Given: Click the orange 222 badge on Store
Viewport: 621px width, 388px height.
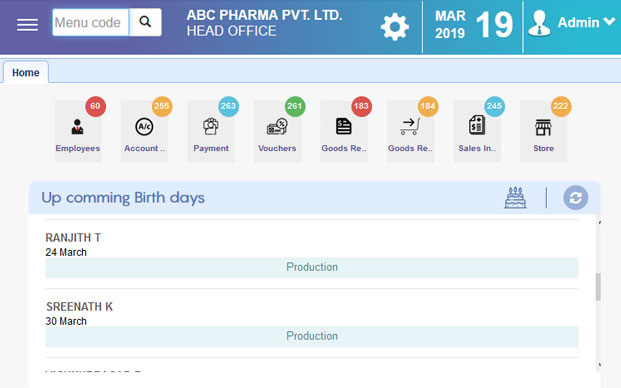Looking at the screenshot, I should click(x=561, y=106).
